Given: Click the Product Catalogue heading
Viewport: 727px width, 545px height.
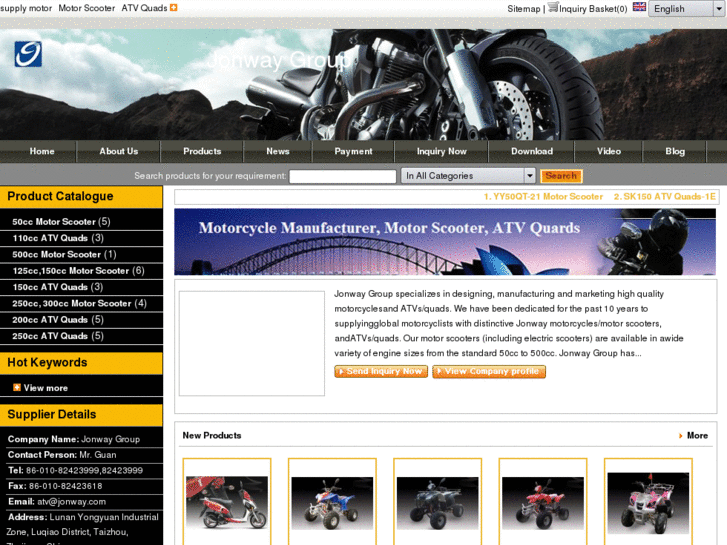Looking at the screenshot, I should point(60,196).
